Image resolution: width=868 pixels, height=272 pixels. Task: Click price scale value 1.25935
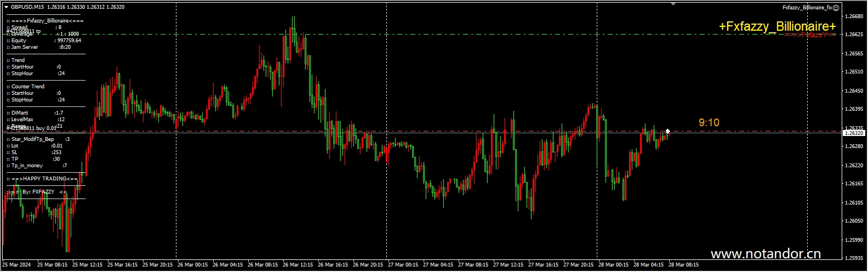point(855,258)
